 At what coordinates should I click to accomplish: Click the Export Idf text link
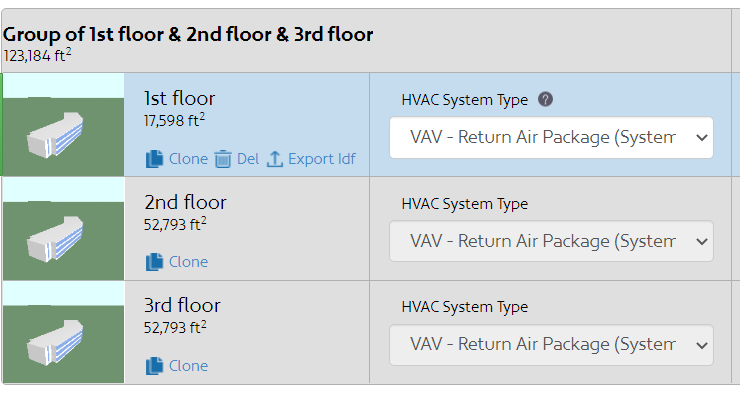coord(322,159)
